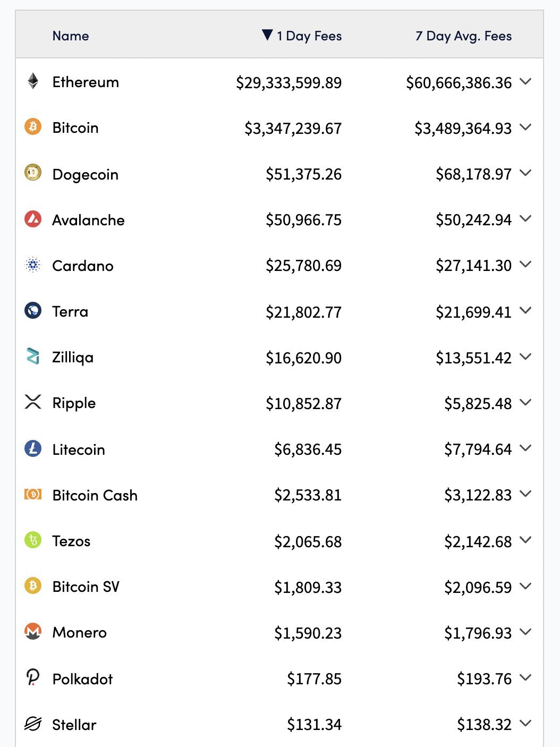Click the Stellar logo icon

pyautogui.click(x=33, y=724)
